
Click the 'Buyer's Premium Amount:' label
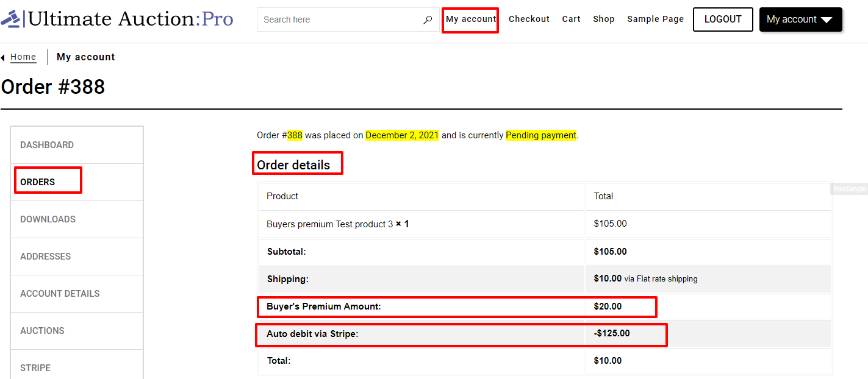[324, 306]
